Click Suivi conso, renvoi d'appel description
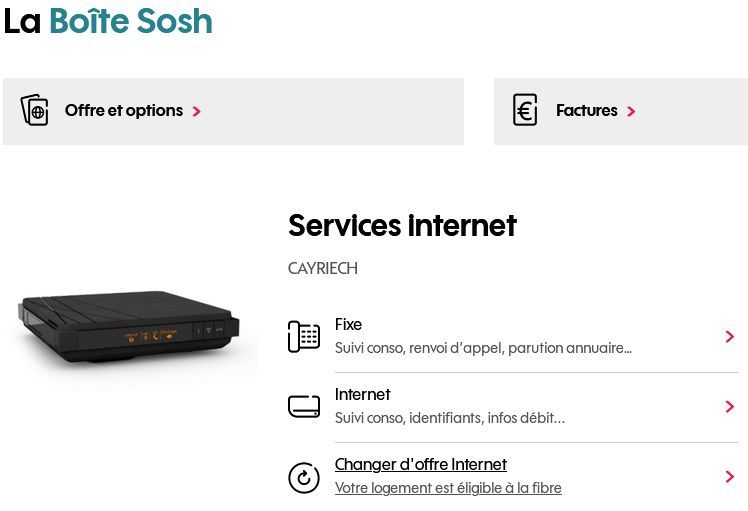Screen dimensions: 748x511 pyautogui.click(x=483, y=348)
